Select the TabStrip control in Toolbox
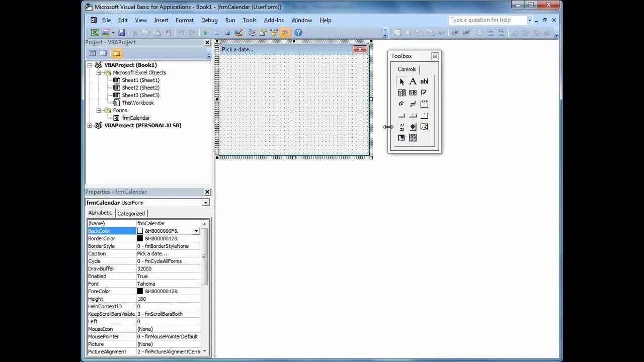Screen dimensions: 644x362 [x=413, y=116]
